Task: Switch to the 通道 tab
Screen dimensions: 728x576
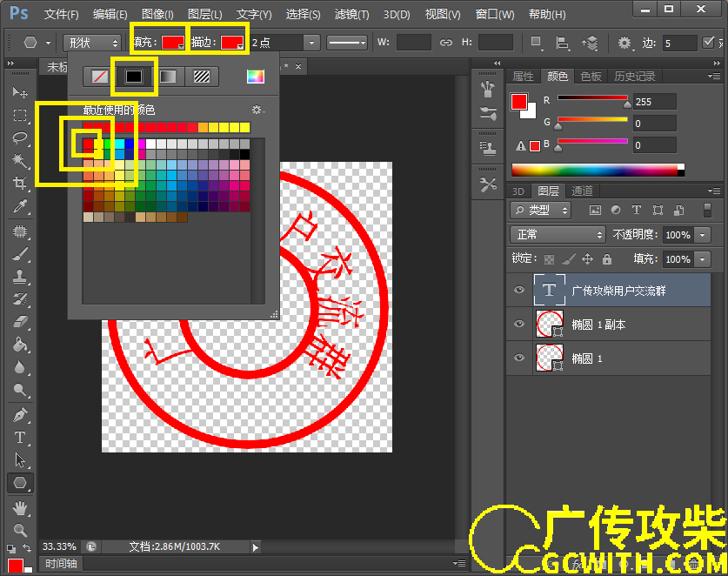Action: tap(582, 191)
